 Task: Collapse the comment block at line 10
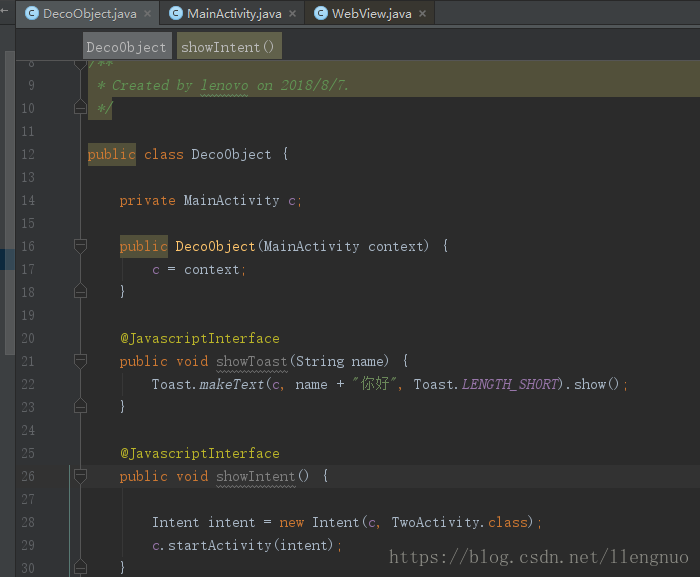click(x=80, y=108)
